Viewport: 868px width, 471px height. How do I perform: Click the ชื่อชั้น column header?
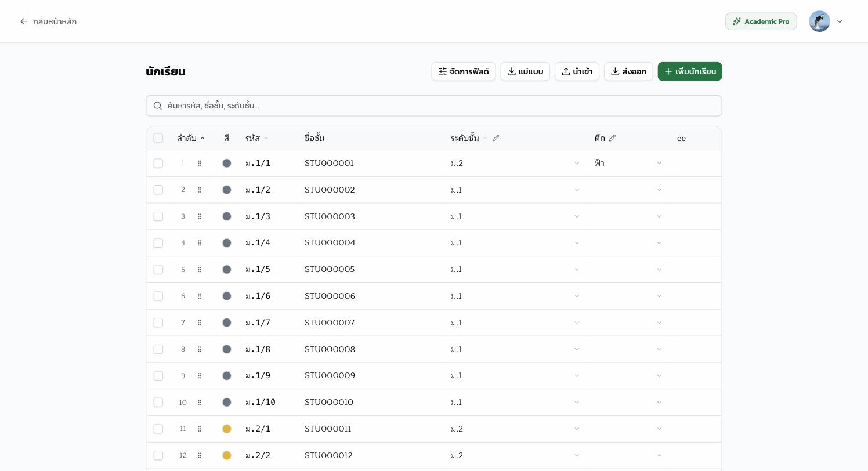(x=314, y=138)
